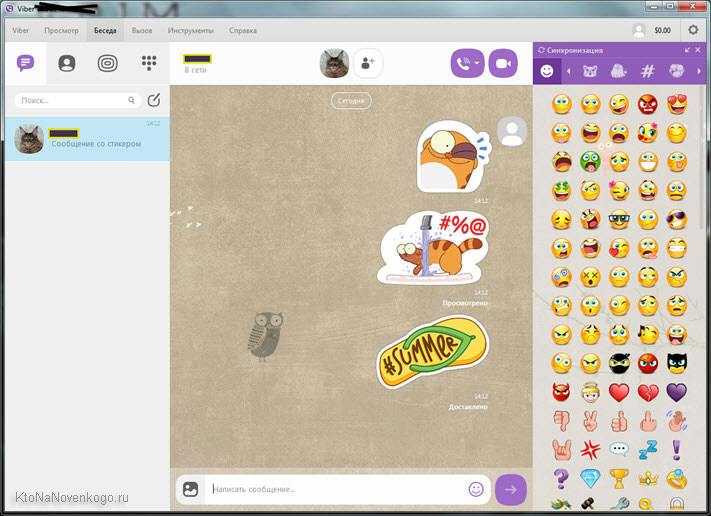Insert the purple question mark emoticon
711x516 pixels.
pos(561,478)
